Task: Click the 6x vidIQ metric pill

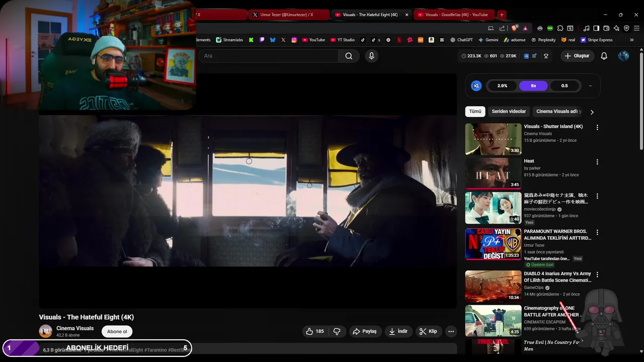Action: point(533,86)
